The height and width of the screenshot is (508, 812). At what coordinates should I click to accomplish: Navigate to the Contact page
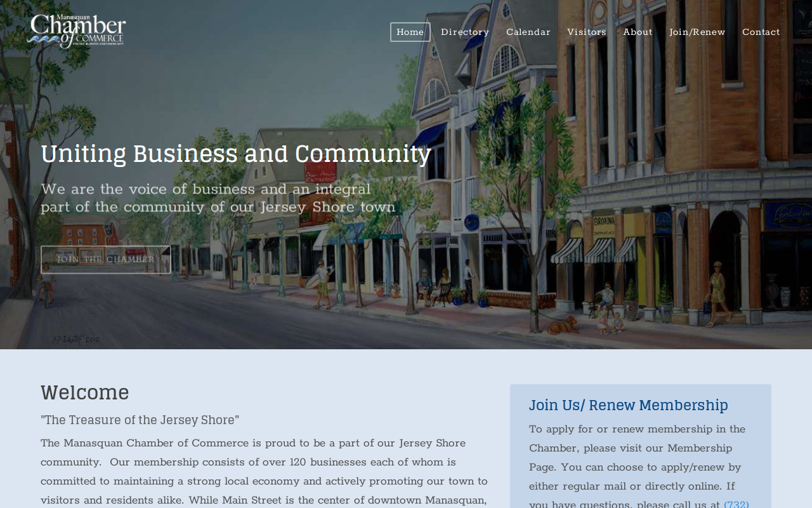point(761,32)
